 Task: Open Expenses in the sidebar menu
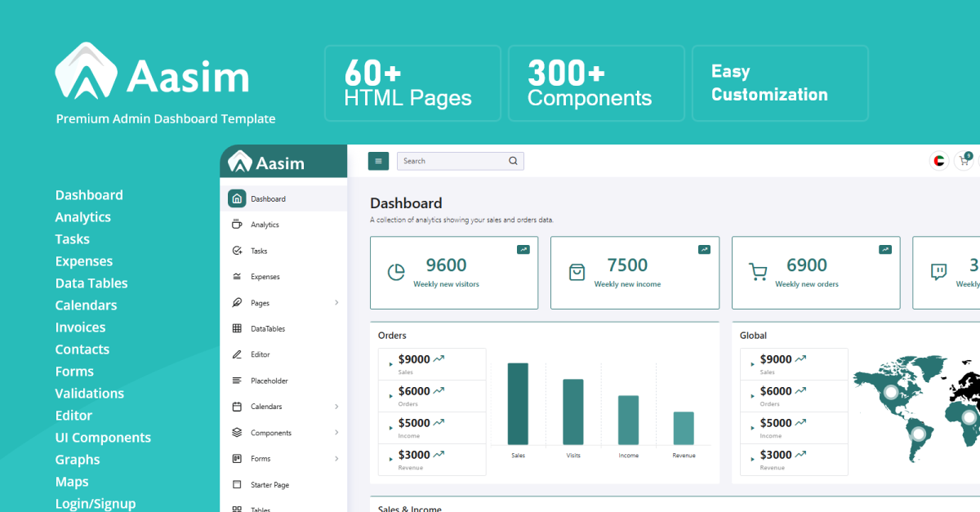265,277
